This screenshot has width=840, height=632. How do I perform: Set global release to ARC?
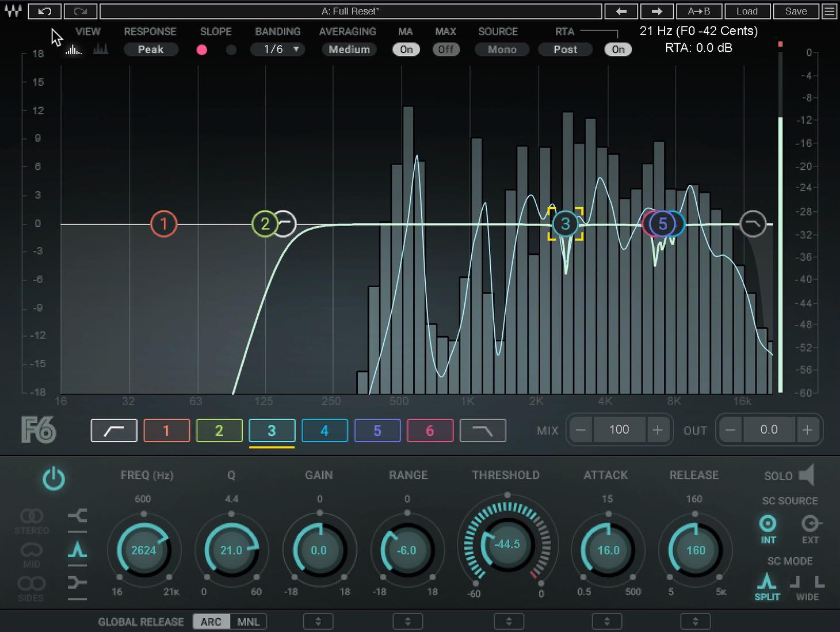(x=211, y=622)
